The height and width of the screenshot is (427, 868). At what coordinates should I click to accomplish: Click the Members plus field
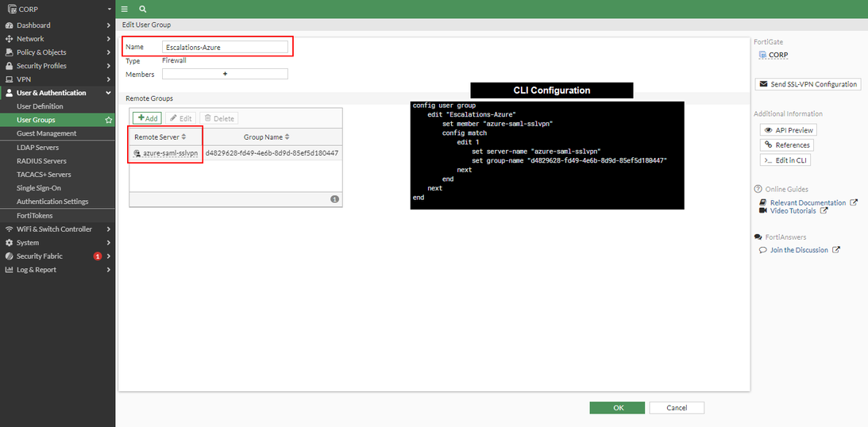225,74
